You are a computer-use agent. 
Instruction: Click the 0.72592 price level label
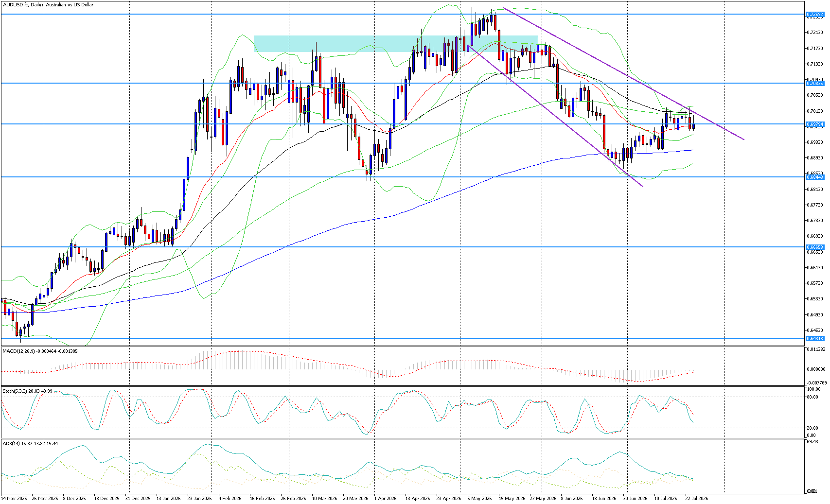pos(815,15)
